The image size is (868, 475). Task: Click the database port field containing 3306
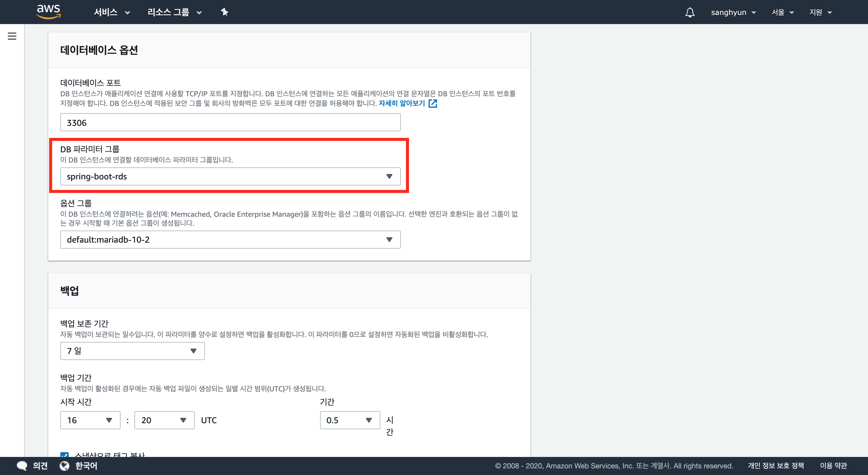[230, 123]
